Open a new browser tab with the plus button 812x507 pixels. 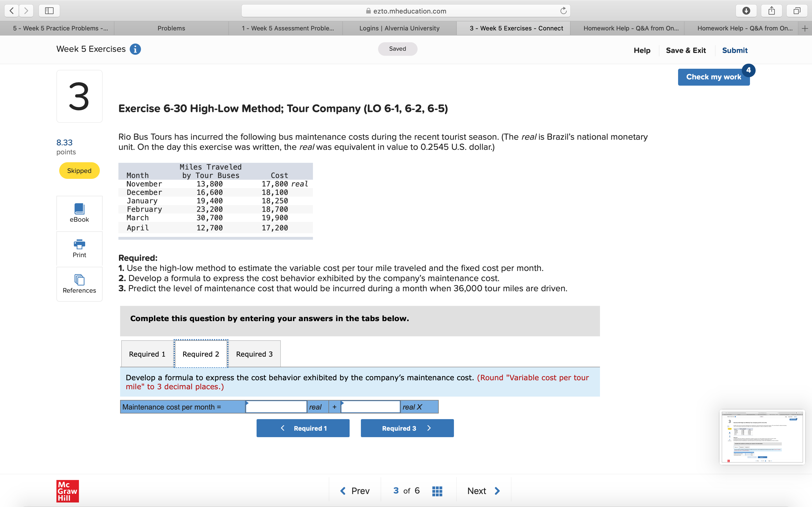pyautogui.click(x=805, y=28)
